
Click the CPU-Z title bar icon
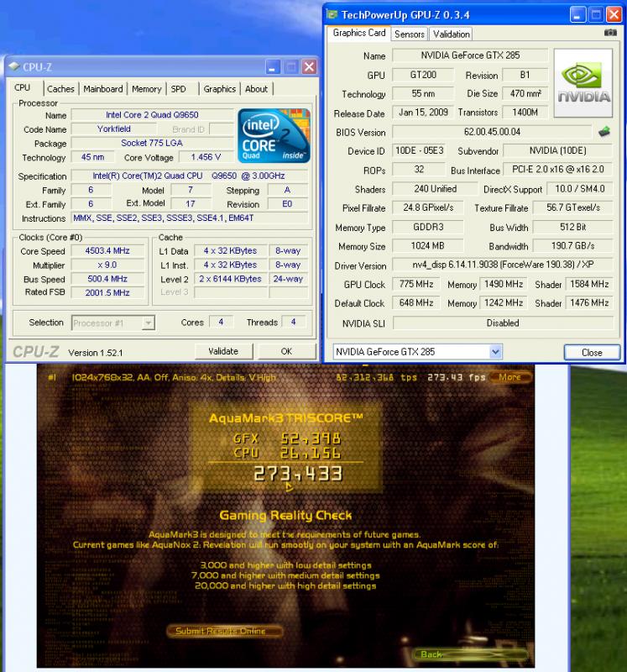pos(13,66)
